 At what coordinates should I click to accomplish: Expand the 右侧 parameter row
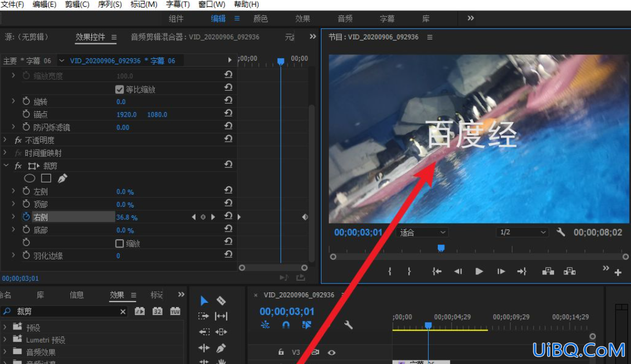(x=13, y=217)
